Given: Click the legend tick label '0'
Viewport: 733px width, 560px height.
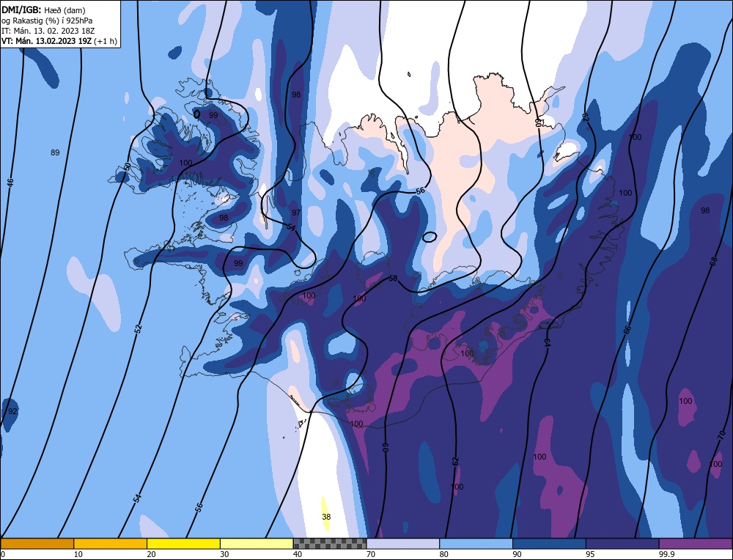Looking at the screenshot, I should click(x=3, y=554).
